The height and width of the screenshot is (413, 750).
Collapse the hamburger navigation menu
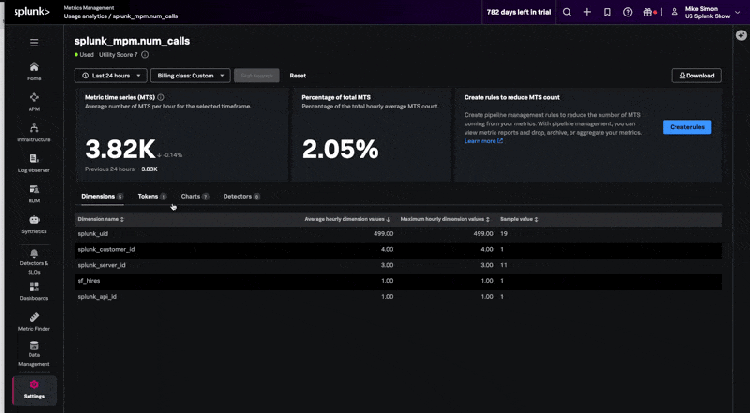[x=34, y=42]
